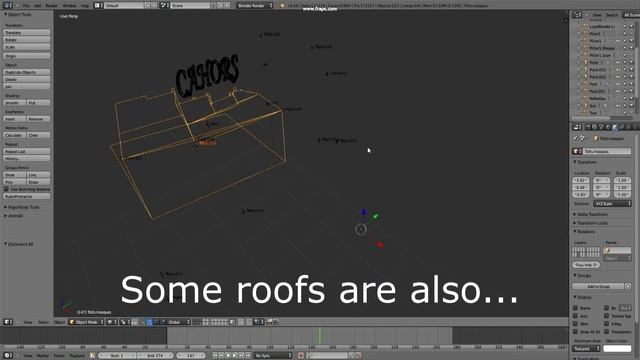Click the current frame number field
The width and height of the screenshot is (640, 360).
coord(191,356)
